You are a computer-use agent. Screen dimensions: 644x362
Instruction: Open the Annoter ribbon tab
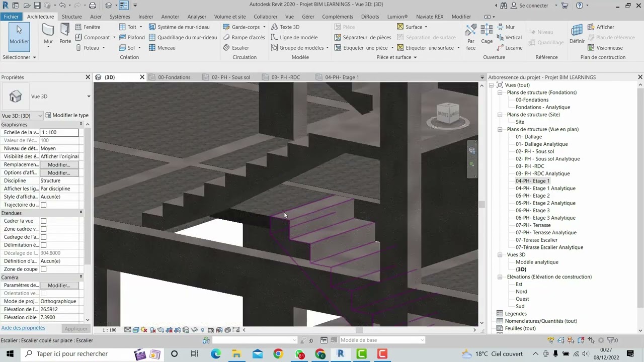[170, 17]
